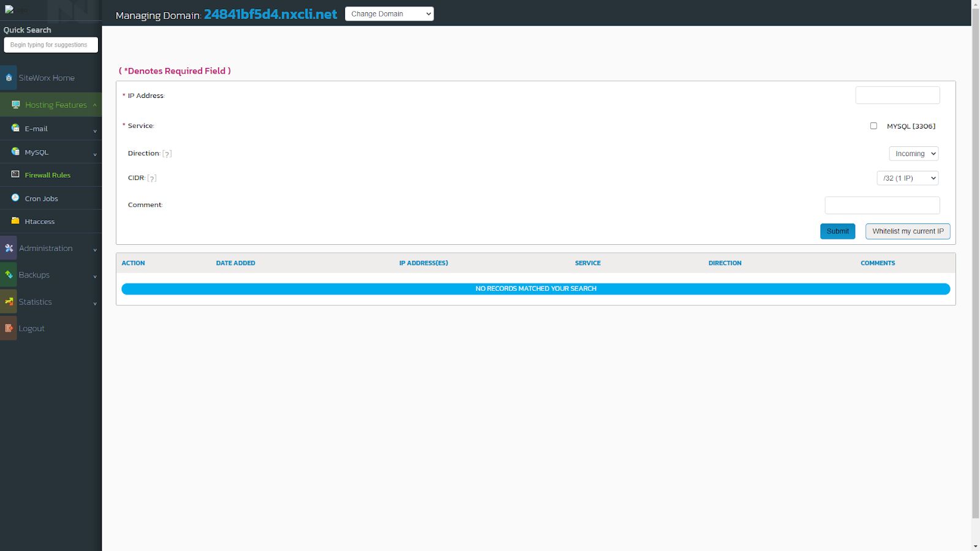Click the Backups icon in sidebar
The width and height of the screenshot is (980, 551).
tap(9, 275)
